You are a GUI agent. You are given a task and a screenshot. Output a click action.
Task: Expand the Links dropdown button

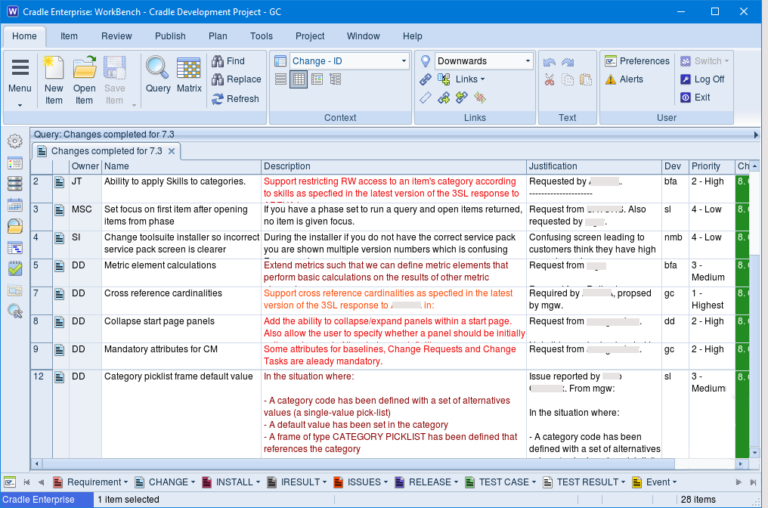pos(470,79)
